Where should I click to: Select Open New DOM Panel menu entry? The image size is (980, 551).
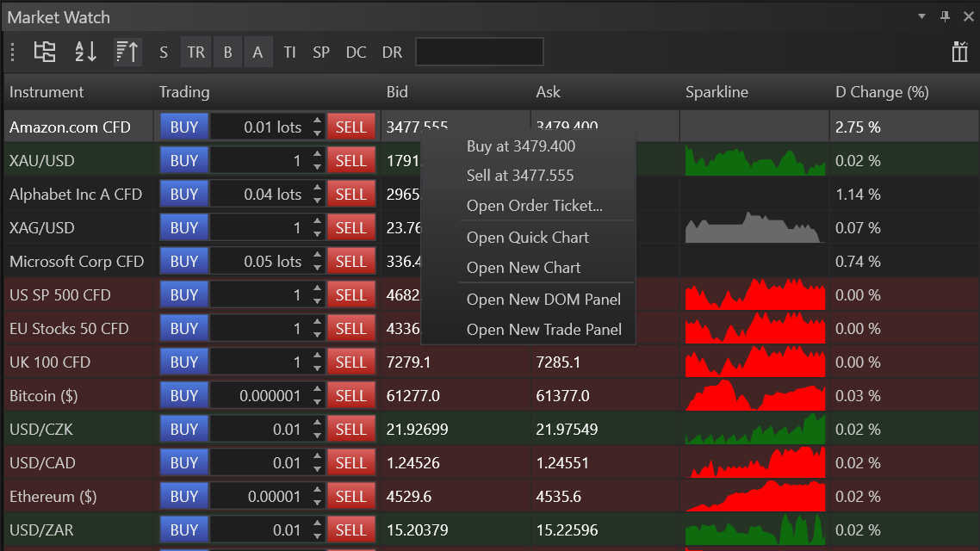[543, 300]
